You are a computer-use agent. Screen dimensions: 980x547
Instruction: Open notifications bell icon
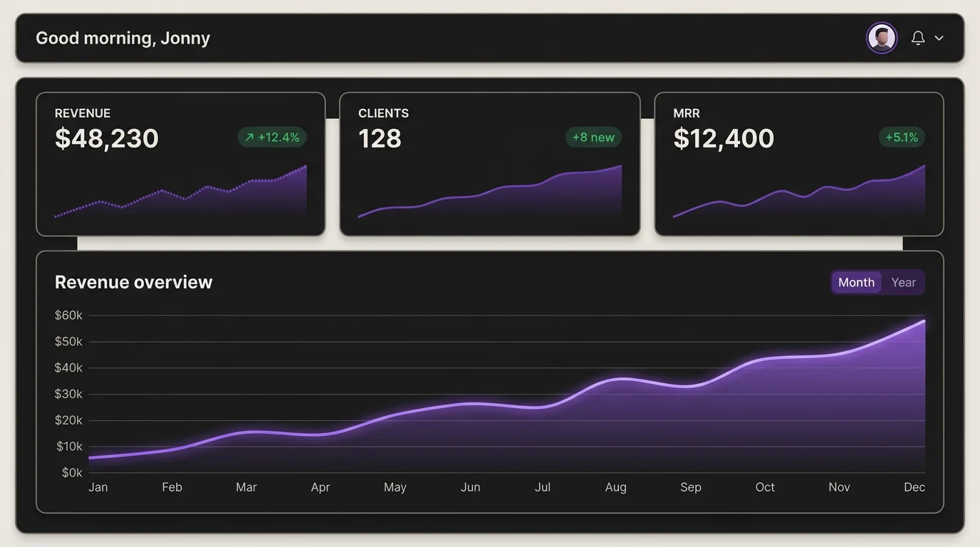point(918,38)
